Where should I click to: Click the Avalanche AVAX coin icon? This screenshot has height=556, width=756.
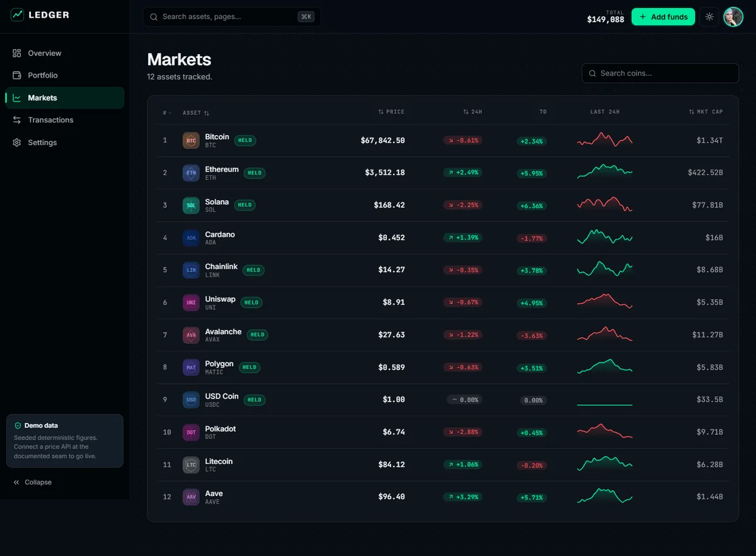click(191, 335)
